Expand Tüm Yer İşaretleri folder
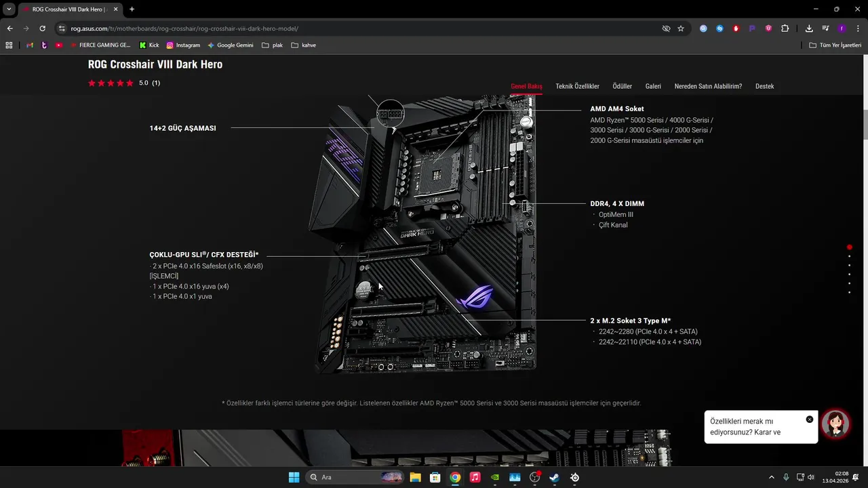The image size is (868, 488). [x=835, y=45]
